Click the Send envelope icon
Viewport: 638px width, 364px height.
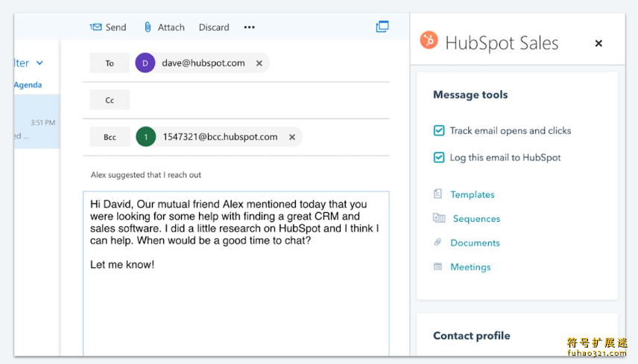tap(95, 28)
